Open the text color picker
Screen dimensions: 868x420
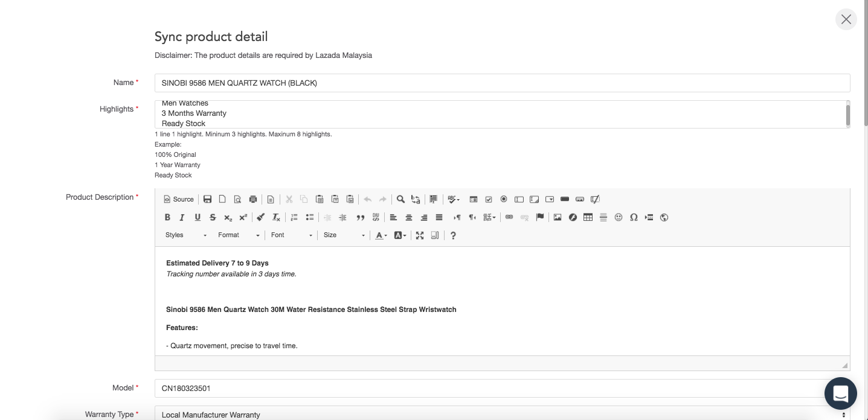point(381,235)
